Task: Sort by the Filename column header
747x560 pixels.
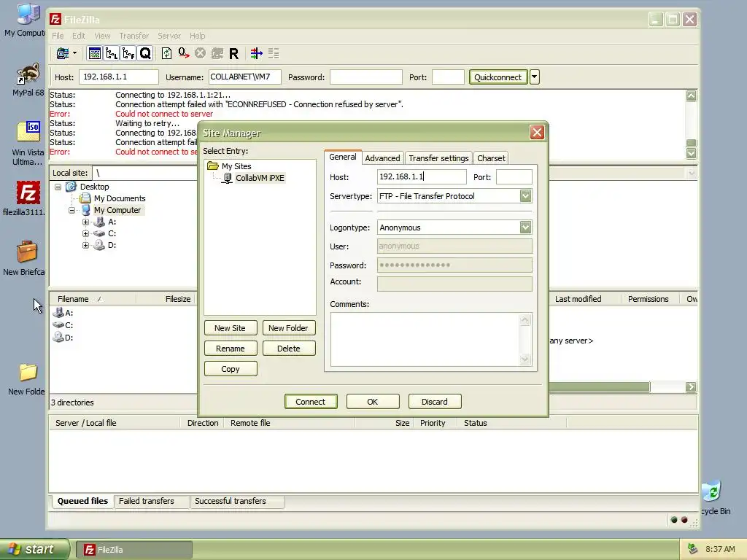Action: tap(93, 298)
